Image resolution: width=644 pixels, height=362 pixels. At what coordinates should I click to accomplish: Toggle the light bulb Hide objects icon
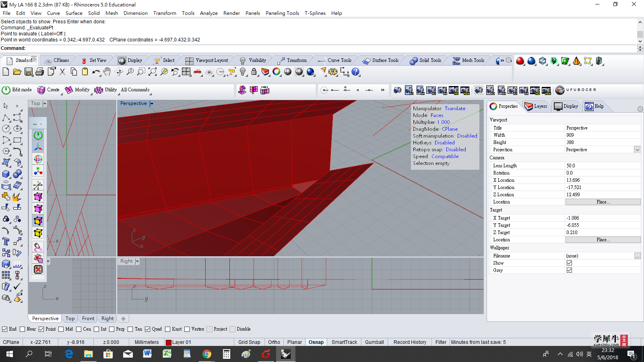[x=243, y=72]
